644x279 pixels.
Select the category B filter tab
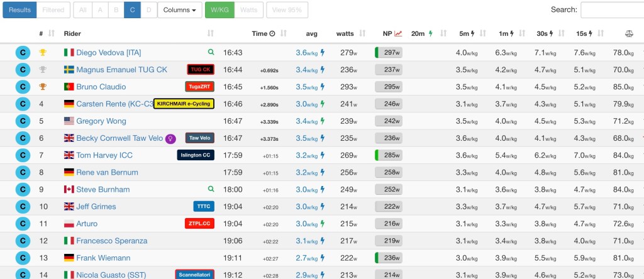pyautogui.click(x=116, y=10)
